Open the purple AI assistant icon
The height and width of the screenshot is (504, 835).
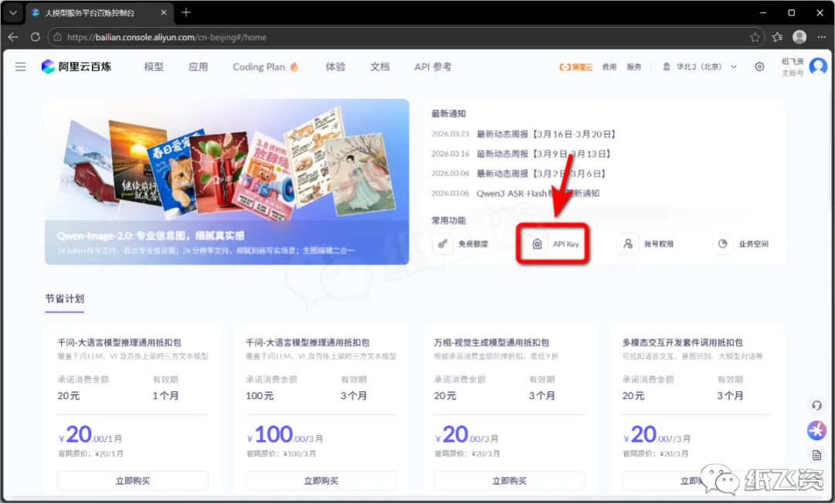click(816, 430)
